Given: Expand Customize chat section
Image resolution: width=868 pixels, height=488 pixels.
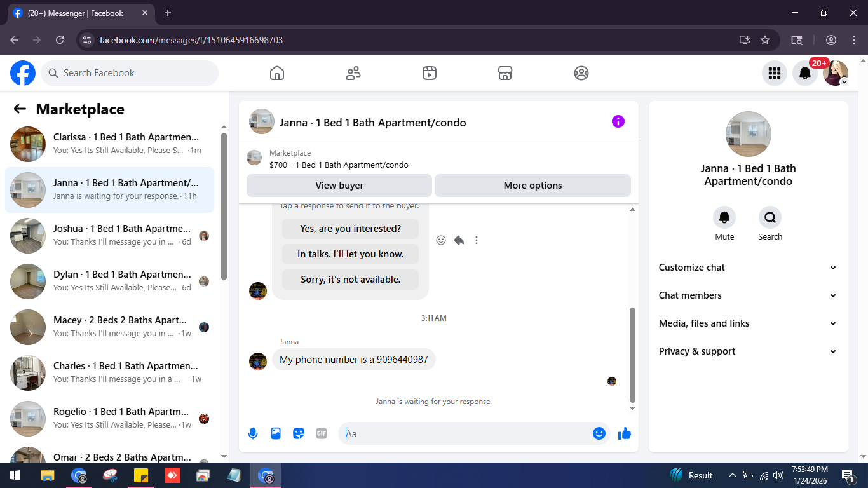Looking at the screenshot, I should (748, 268).
